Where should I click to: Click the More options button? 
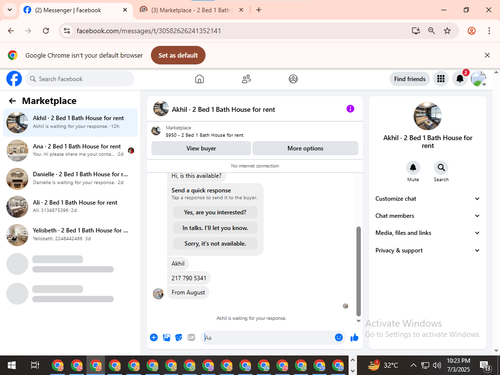pyautogui.click(x=305, y=148)
